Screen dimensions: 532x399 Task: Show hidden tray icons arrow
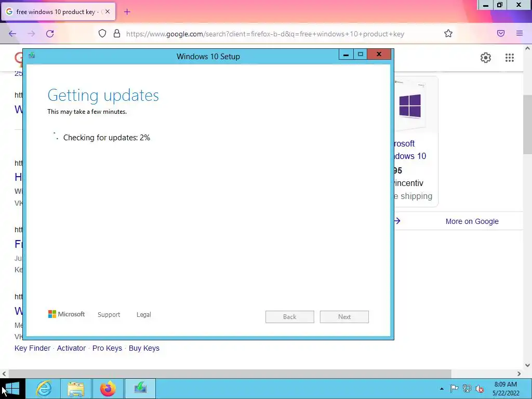[442, 389]
